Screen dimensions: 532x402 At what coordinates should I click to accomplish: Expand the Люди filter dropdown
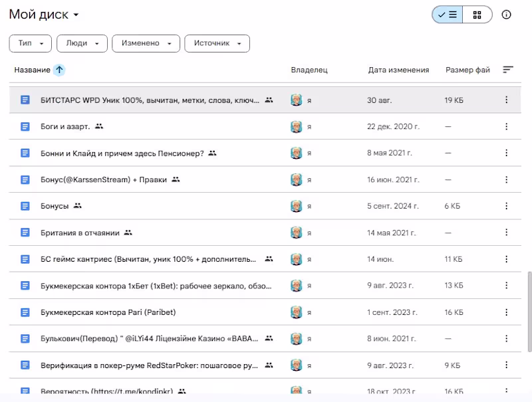(82, 43)
